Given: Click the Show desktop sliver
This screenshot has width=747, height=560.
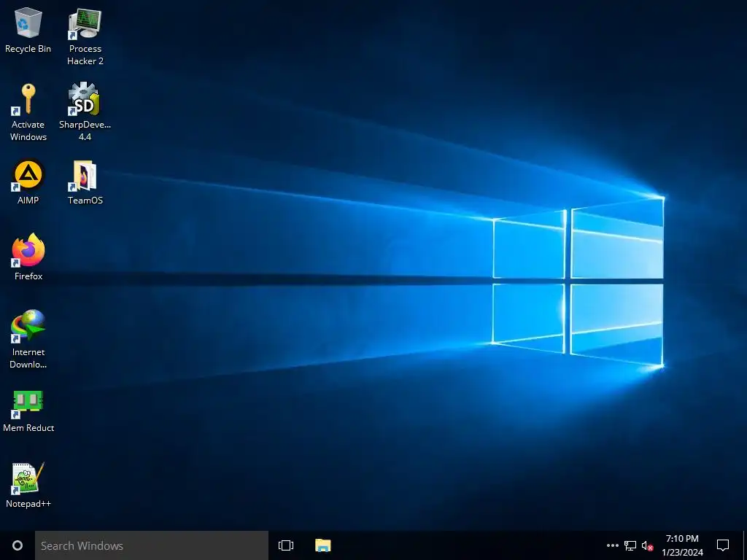Looking at the screenshot, I should 745,545.
